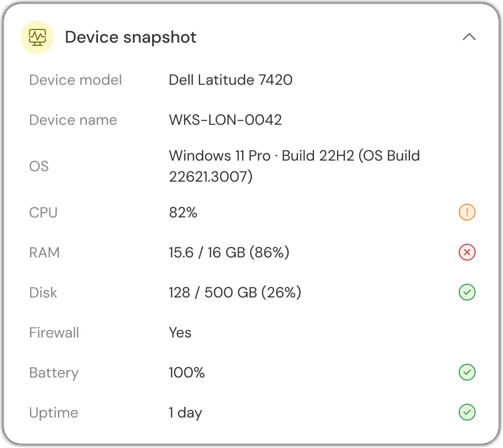The height and width of the screenshot is (448, 503).
Task: Click the 82% CPU value
Action: (183, 213)
